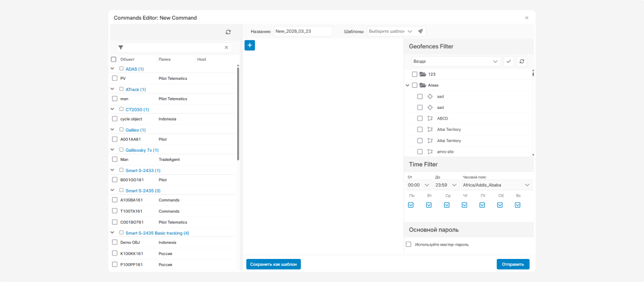Clear the object filter with the X icon
This screenshot has height=282, width=644.
coord(226,48)
